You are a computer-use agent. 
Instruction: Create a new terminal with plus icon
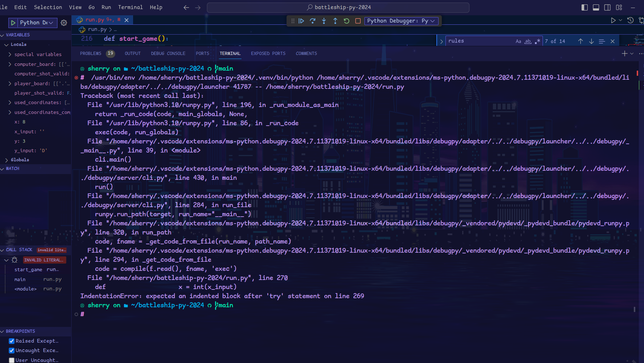[624, 54]
